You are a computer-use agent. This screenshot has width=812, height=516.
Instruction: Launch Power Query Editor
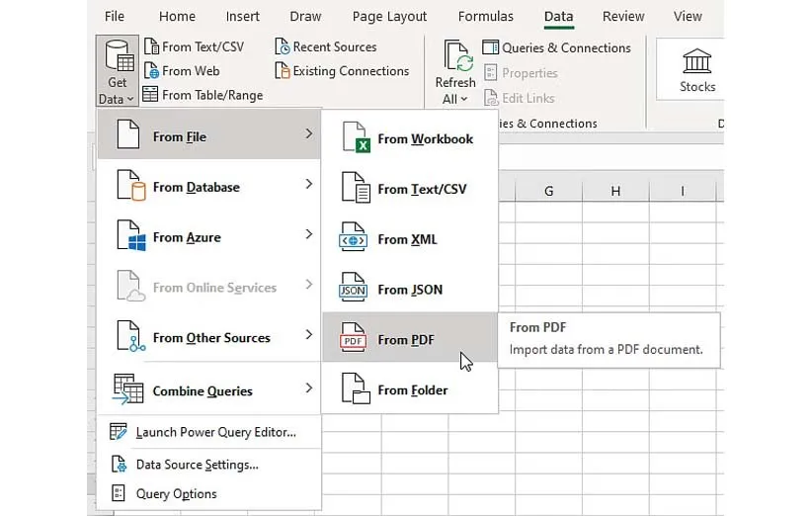(215, 432)
